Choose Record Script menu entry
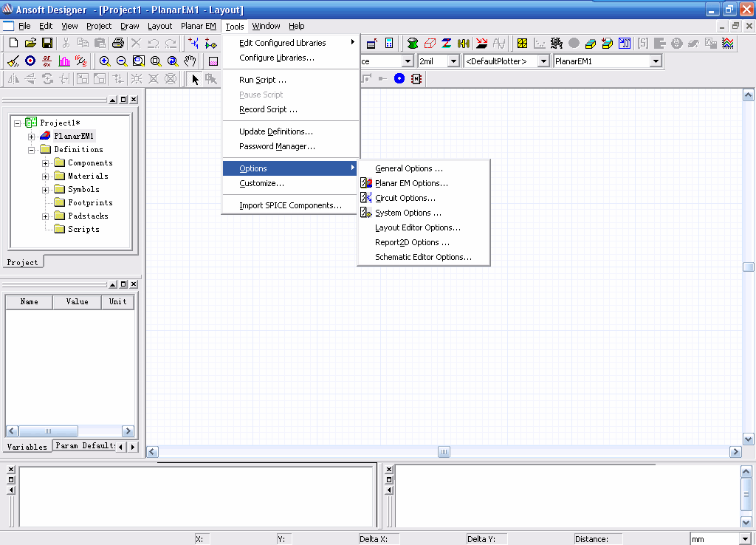This screenshot has height=545, width=756. [x=290, y=109]
